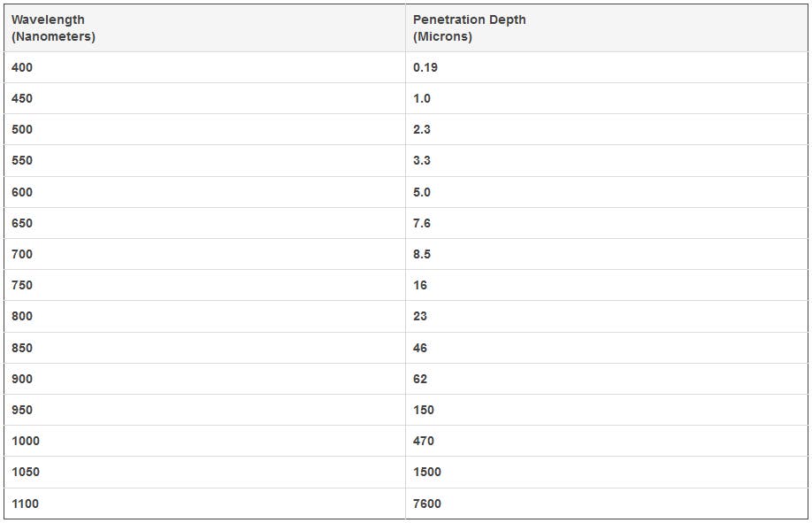Select the 400 wavelength cell
The image size is (812, 523).
[x=22, y=67]
